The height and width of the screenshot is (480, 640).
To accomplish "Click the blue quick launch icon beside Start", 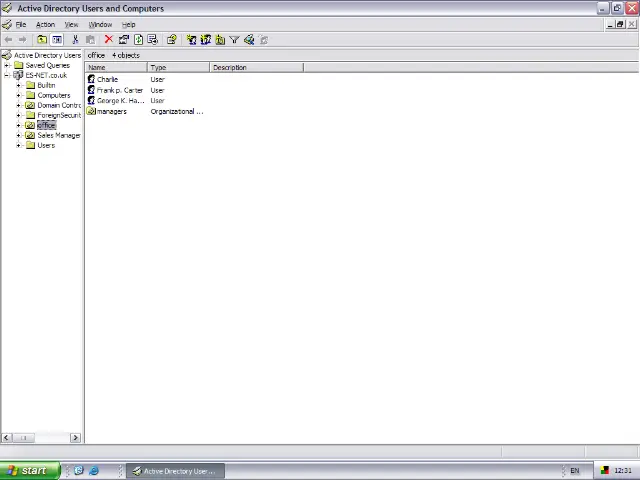I will click(x=79, y=470).
